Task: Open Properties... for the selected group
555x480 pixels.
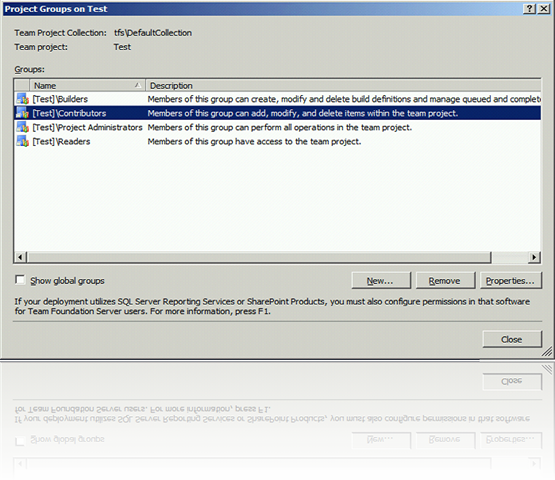Action: (510, 281)
